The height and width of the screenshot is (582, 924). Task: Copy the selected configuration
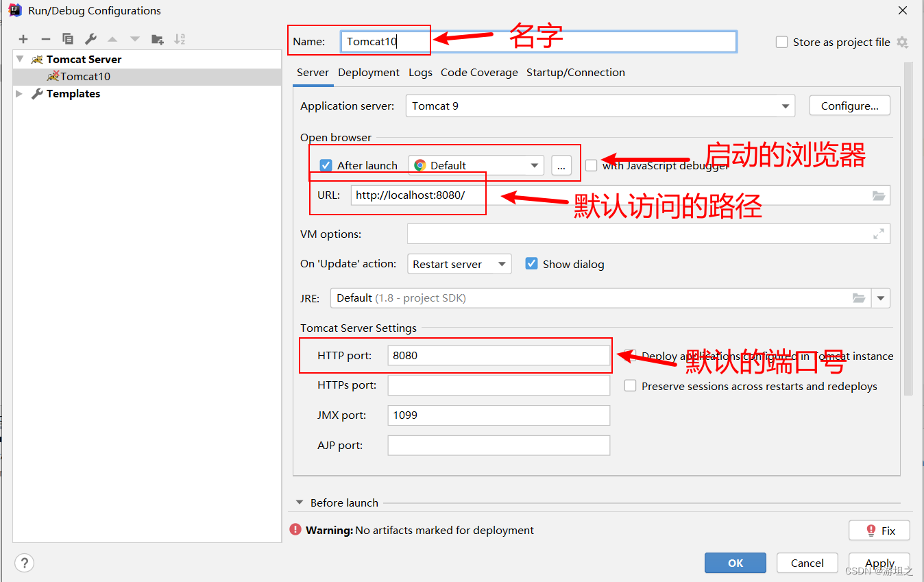(x=68, y=40)
